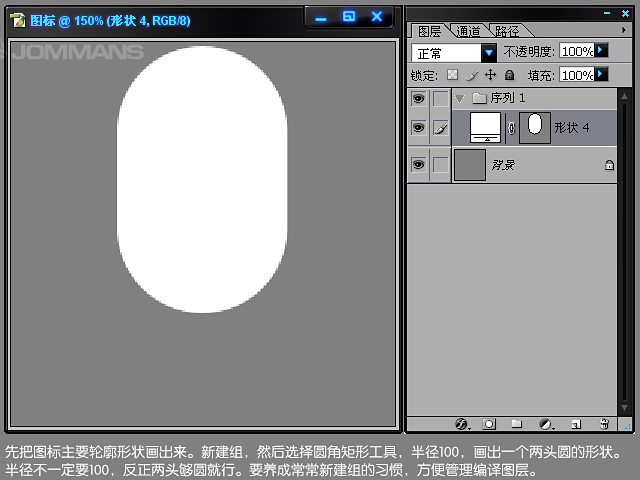
Task: Click the trash icon to delete layer
Action: tap(604, 424)
